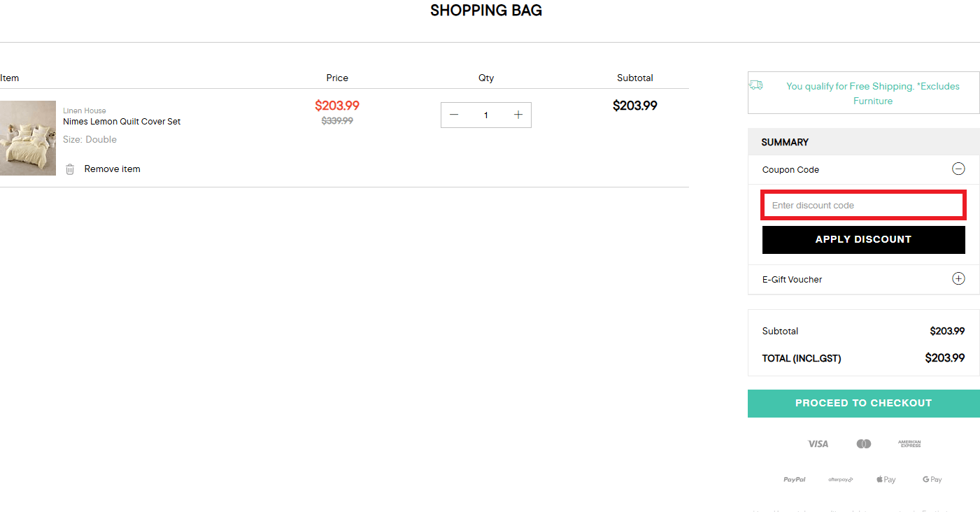Collapse the Coupon Code section
This screenshot has height=512, width=980.
(958, 169)
